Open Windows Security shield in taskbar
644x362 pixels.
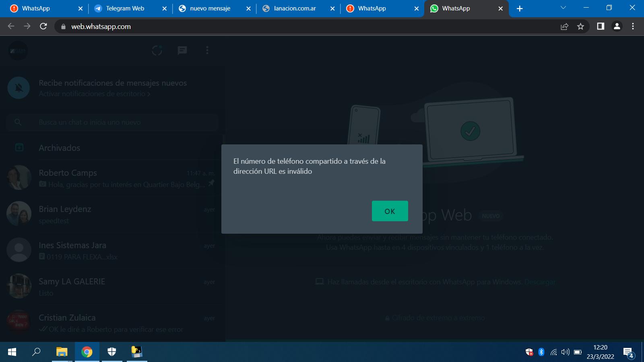coord(112,352)
